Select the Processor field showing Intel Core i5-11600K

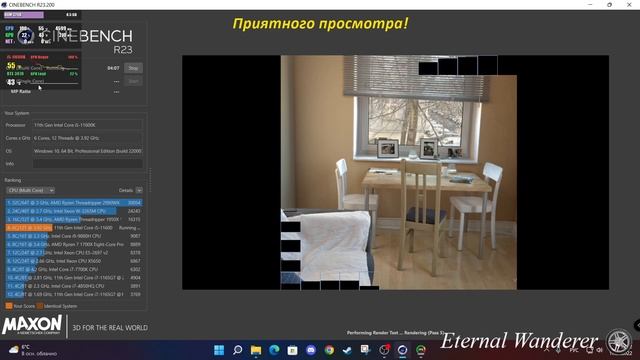[x=88, y=125]
